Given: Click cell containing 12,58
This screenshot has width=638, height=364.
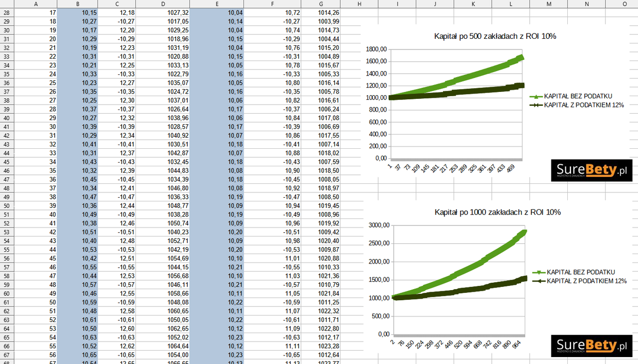Looking at the screenshot, I should [117, 311].
